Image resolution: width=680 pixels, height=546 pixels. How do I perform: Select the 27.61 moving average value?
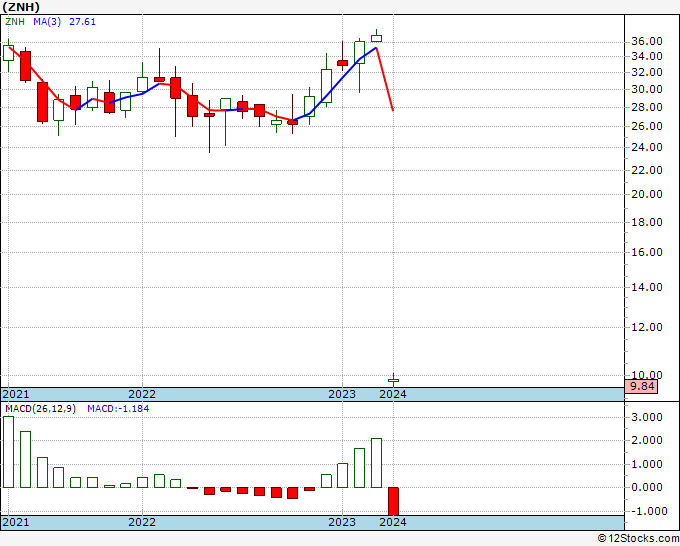point(82,22)
